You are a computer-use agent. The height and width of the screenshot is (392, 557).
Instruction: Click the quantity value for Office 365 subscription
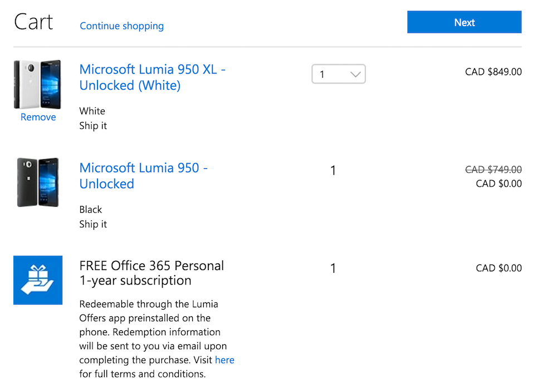coord(333,268)
